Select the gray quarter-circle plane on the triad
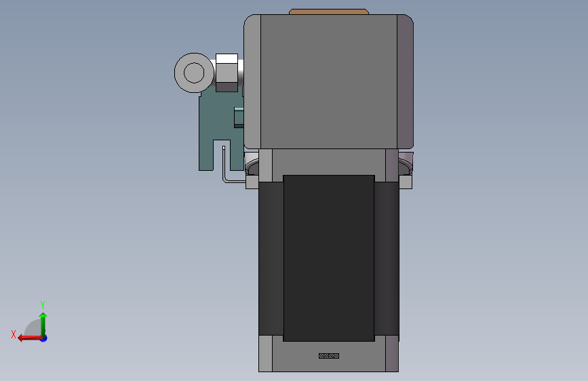The image size is (588, 381). tap(33, 327)
